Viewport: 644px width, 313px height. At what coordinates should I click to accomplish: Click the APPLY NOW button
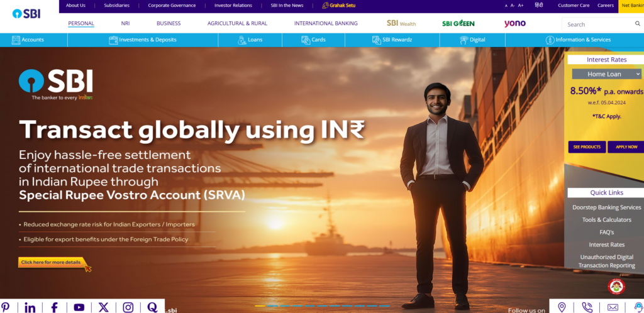626,147
